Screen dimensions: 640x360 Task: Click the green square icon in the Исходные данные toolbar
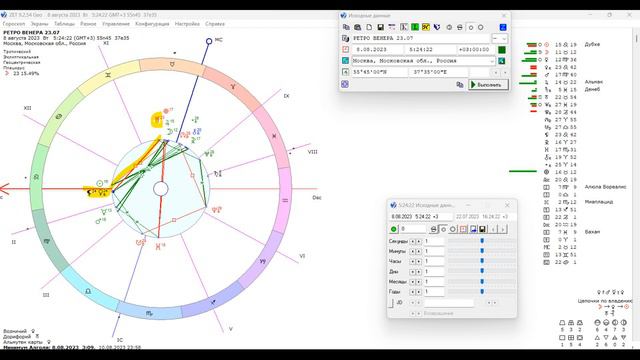(415, 27)
